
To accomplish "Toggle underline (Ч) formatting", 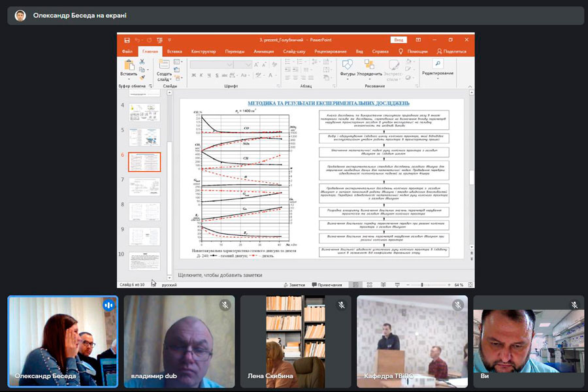I will click(209, 75).
